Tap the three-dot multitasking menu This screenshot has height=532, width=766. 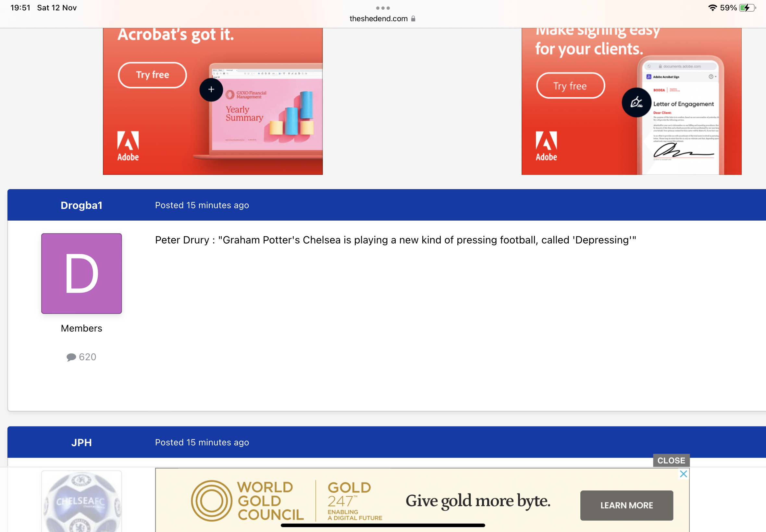click(383, 8)
